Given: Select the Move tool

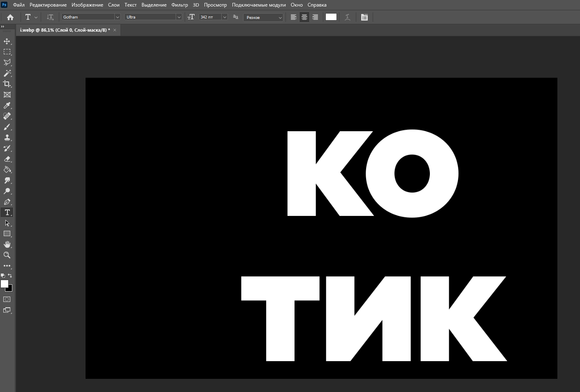Looking at the screenshot, I should pos(7,41).
